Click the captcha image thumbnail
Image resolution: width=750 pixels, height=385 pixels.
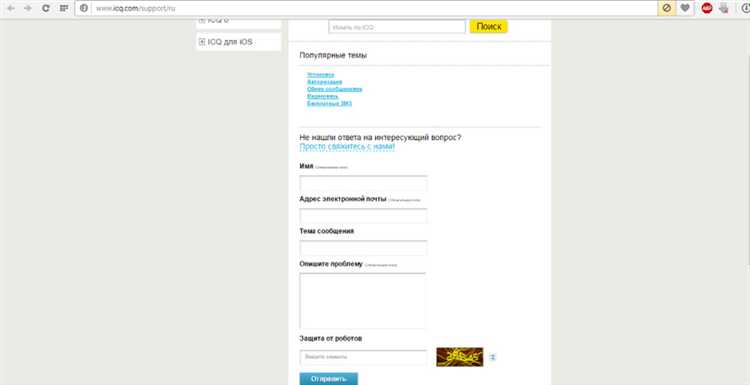[x=460, y=357]
